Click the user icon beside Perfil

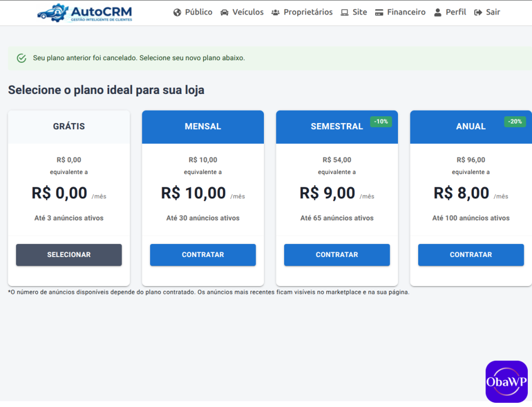[437, 12]
